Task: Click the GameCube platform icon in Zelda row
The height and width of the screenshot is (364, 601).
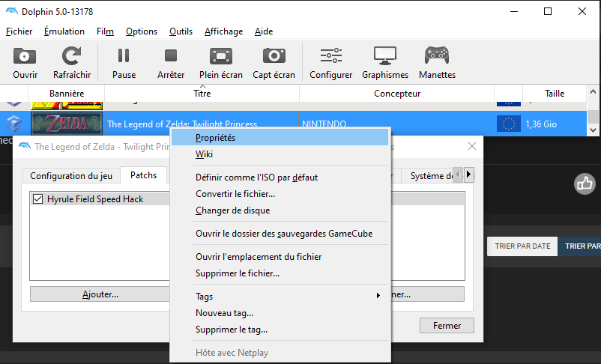Action: (14, 124)
